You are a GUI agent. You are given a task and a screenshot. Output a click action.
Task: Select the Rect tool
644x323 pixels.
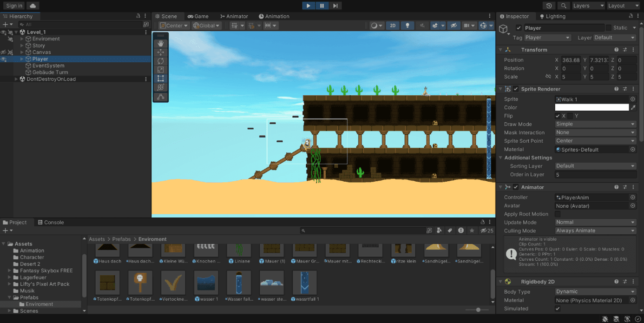(x=161, y=79)
